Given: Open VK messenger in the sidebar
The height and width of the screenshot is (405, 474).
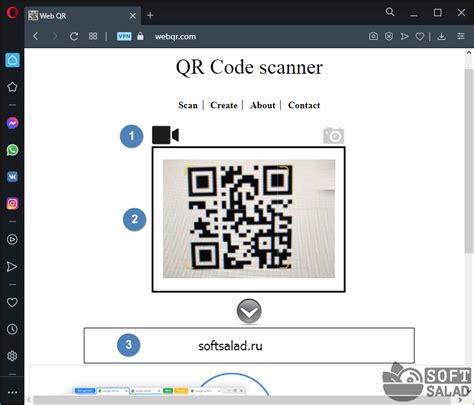Looking at the screenshot, I should click(x=12, y=177).
